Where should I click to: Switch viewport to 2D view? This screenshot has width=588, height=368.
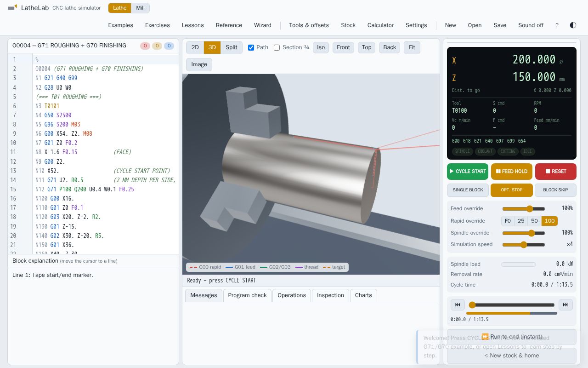195,47
